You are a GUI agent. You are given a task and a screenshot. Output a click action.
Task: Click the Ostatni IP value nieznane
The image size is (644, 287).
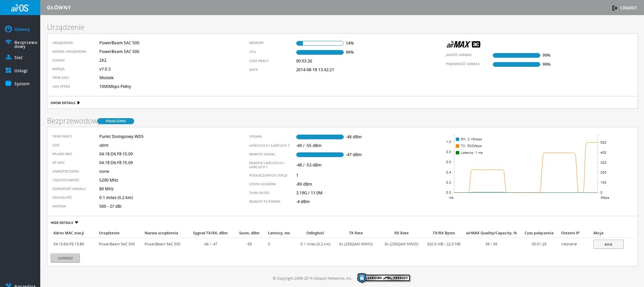569,244
